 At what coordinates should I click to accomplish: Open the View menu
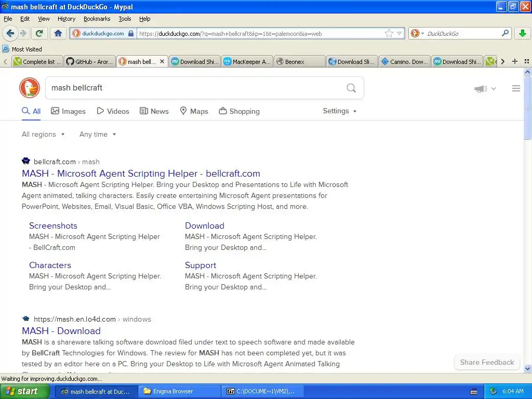tap(44, 19)
